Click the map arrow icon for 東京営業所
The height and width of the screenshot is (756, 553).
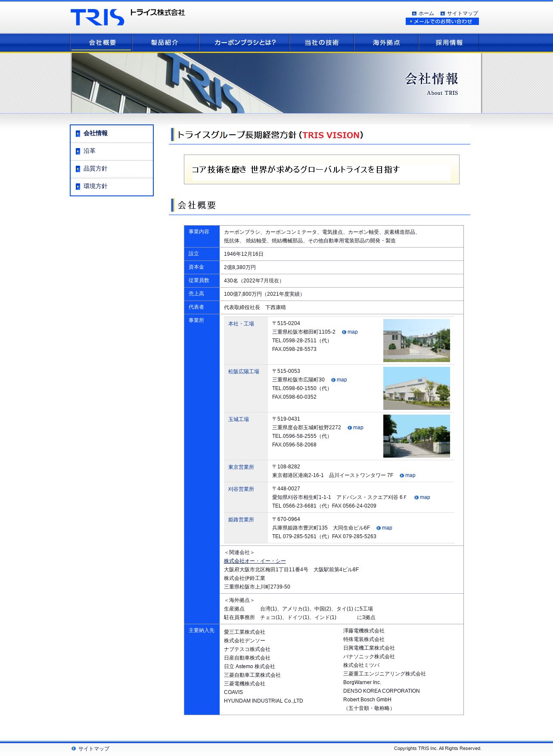pos(402,476)
